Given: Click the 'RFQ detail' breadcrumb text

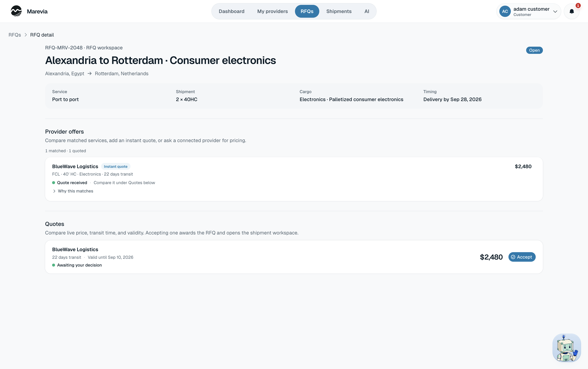Looking at the screenshot, I should click(42, 35).
